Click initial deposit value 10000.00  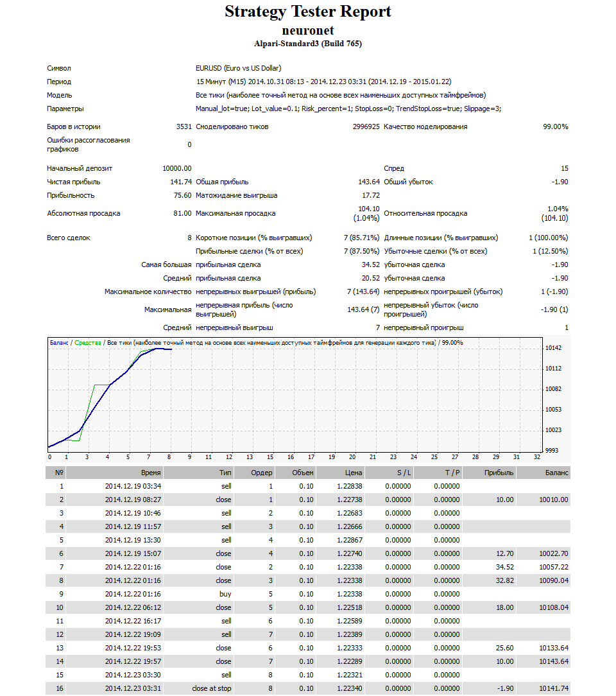coord(177,168)
